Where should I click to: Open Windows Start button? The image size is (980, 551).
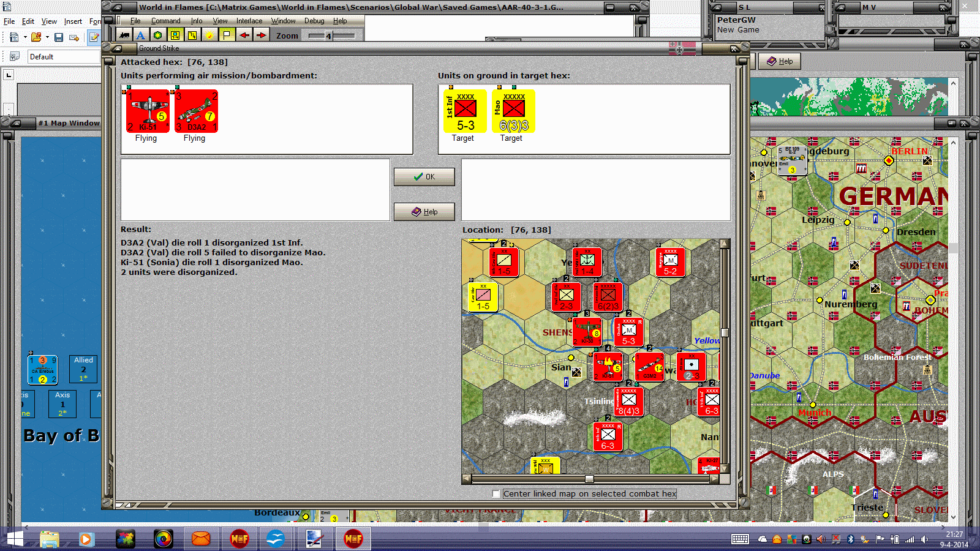pyautogui.click(x=14, y=539)
